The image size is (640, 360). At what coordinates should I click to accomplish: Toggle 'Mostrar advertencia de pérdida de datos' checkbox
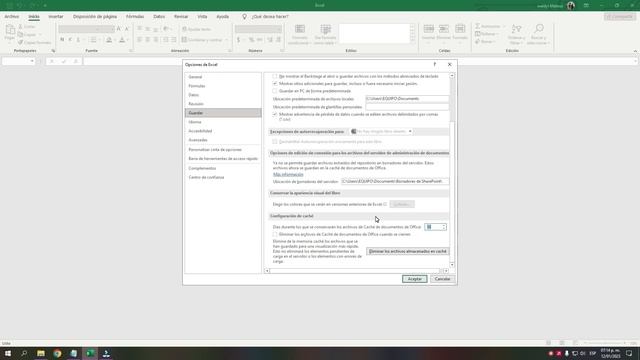tap(275, 115)
